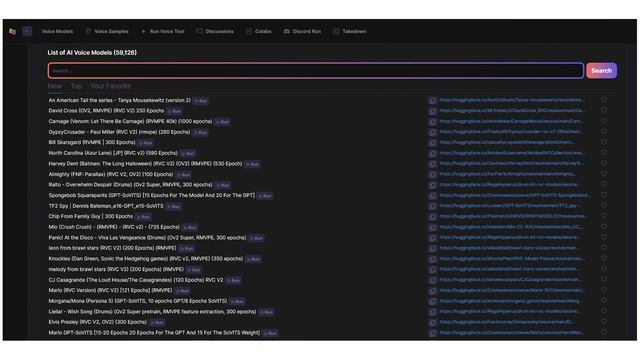Favorite the Panic! At the Disco model
Image resolution: width=640 pixels, height=360 pixels.
604,237
